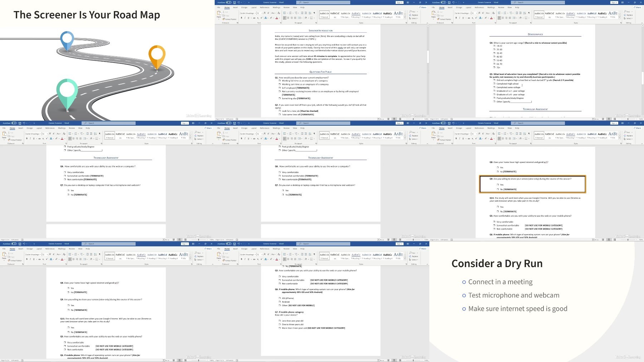This screenshot has width=644, height=362.
Task: Click Search box in Screener Introduction title bar
Action: (323, 3)
